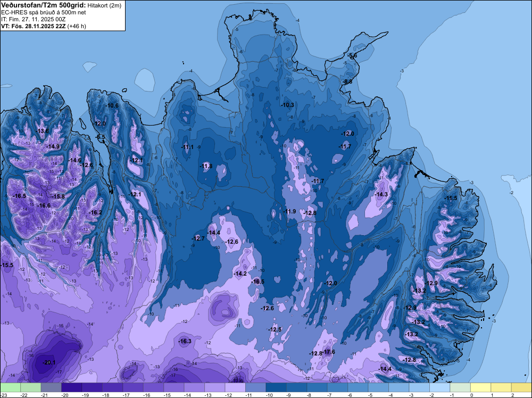Pick the darkest purple swatch between -20 and -19
Image resolution: width=532 pixels, height=398 pixels.
click(72, 387)
